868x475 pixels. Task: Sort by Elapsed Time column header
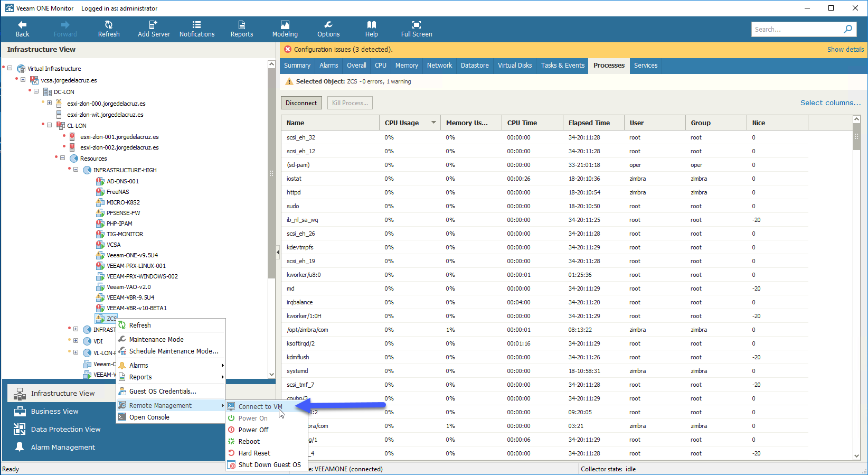click(593, 123)
